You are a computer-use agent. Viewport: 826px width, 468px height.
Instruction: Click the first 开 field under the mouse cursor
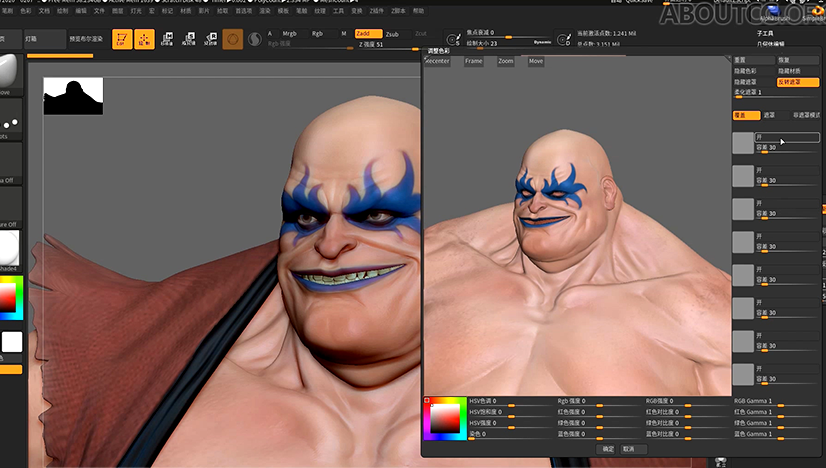point(788,138)
